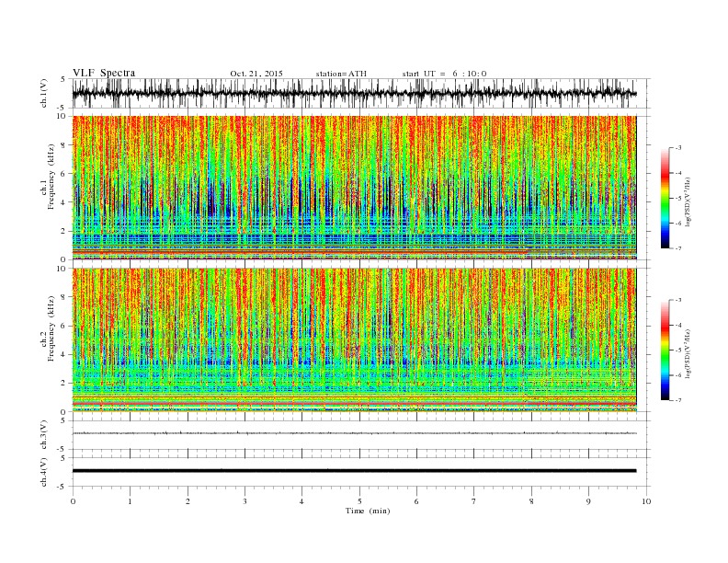Click the '-3' label atop ch.1 color bar
The height and width of the screenshot is (563, 728).
677,148
